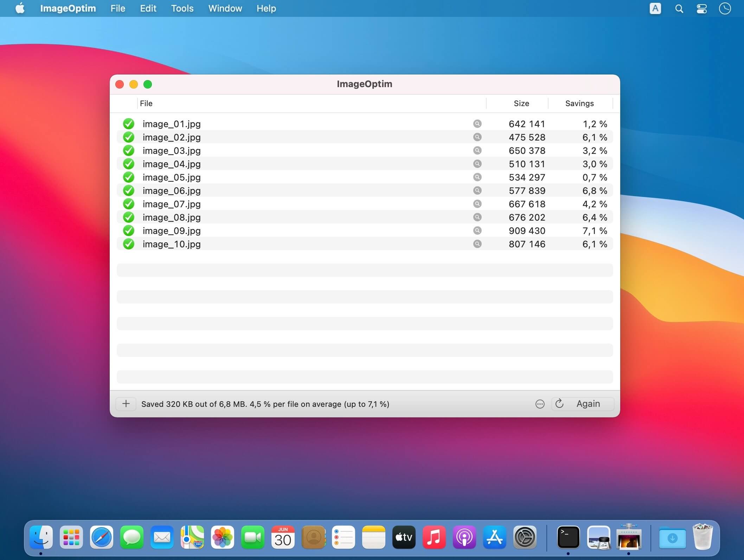This screenshot has height=560, width=744.
Task: Reveal image_06.jpg with its magnifier icon
Action: 477,190
